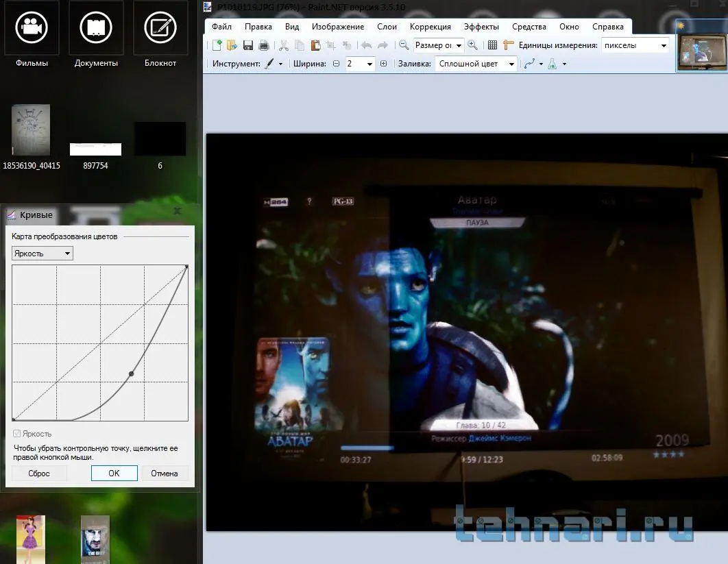The height and width of the screenshot is (564, 728).
Task: Select the girl in purple dress desktop icon
Action: pyautogui.click(x=31, y=539)
